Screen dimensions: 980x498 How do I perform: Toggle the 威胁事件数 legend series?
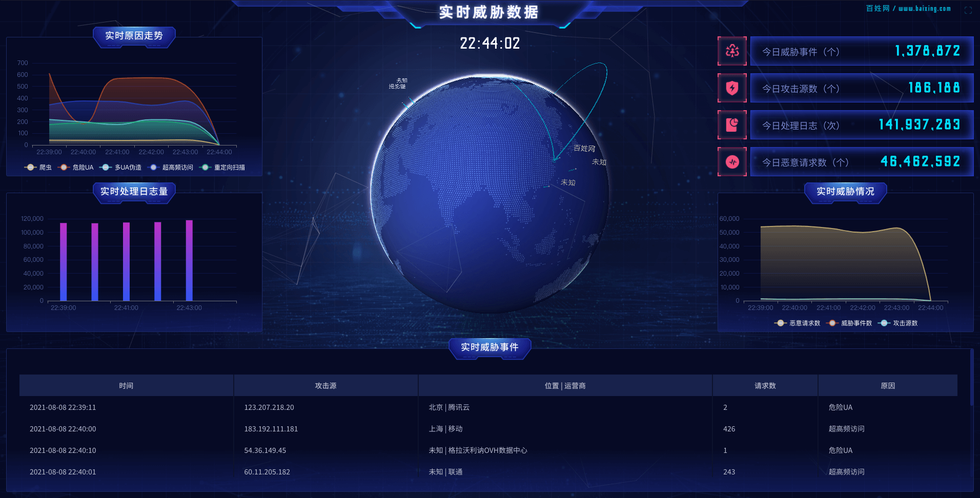point(849,323)
